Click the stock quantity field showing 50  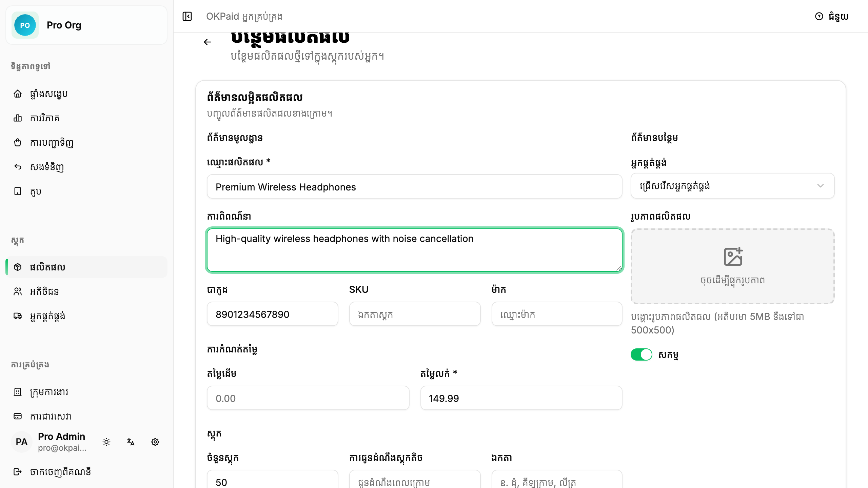click(x=273, y=479)
